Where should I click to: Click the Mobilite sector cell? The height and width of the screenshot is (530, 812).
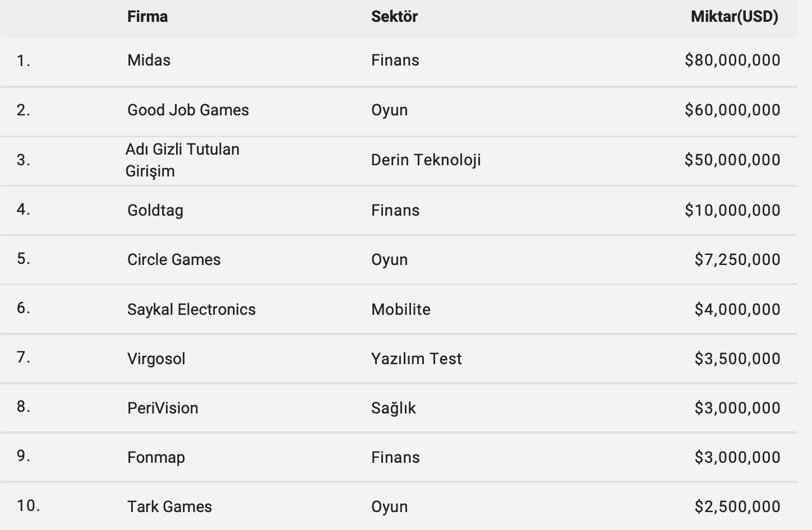point(400,310)
